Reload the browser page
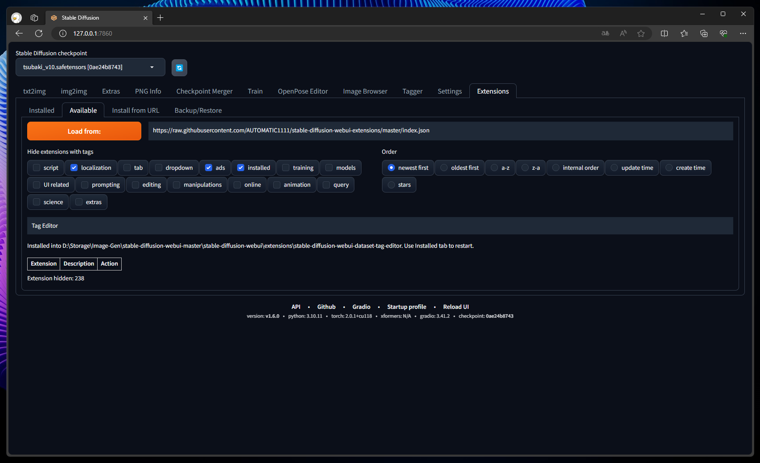The height and width of the screenshot is (463, 760). pos(39,33)
